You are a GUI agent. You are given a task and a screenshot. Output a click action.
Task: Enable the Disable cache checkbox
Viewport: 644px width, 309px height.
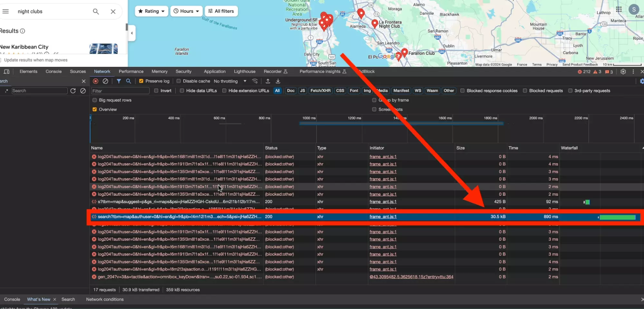(178, 81)
